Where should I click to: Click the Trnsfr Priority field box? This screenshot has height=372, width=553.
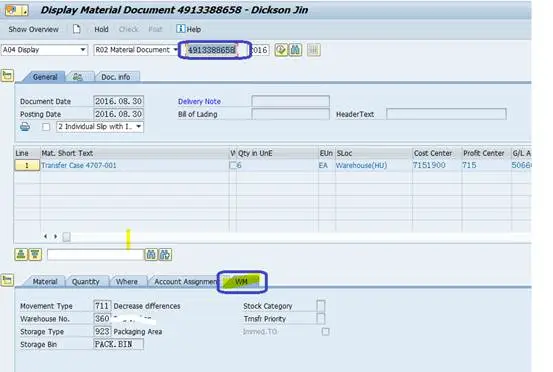tap(321, 318)
